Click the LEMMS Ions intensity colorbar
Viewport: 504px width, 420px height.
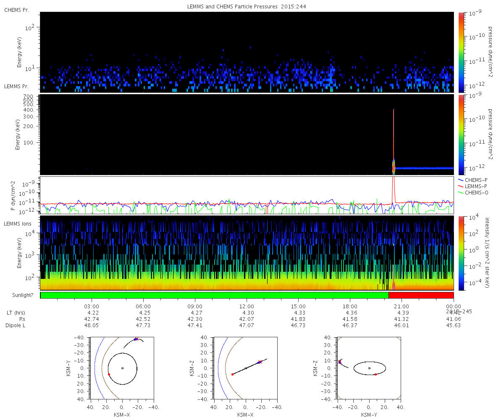(461, 253)
